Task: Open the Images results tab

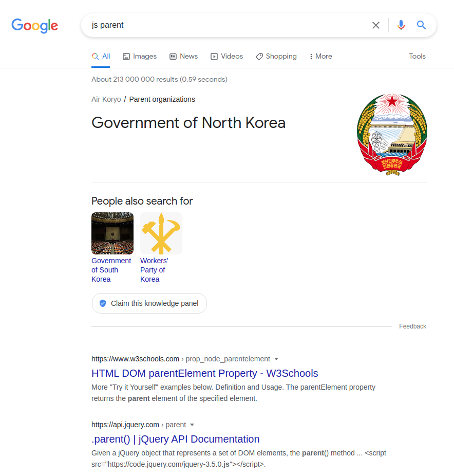Action: (140, 57)
